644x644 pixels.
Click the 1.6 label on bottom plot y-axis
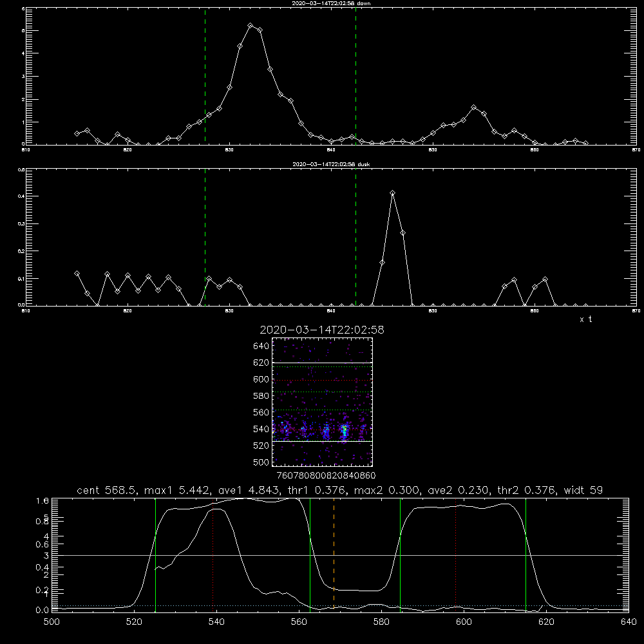click(43, 500)
